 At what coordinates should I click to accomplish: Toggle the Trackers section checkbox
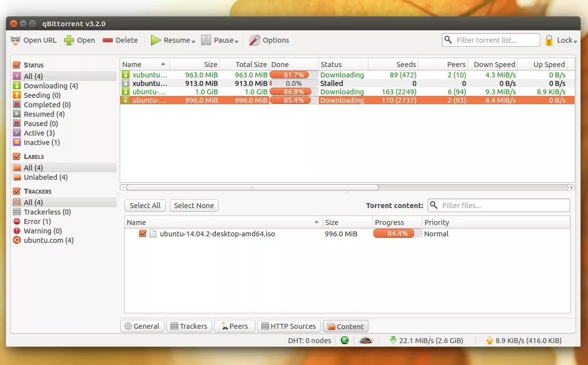[x=16, y=191]
